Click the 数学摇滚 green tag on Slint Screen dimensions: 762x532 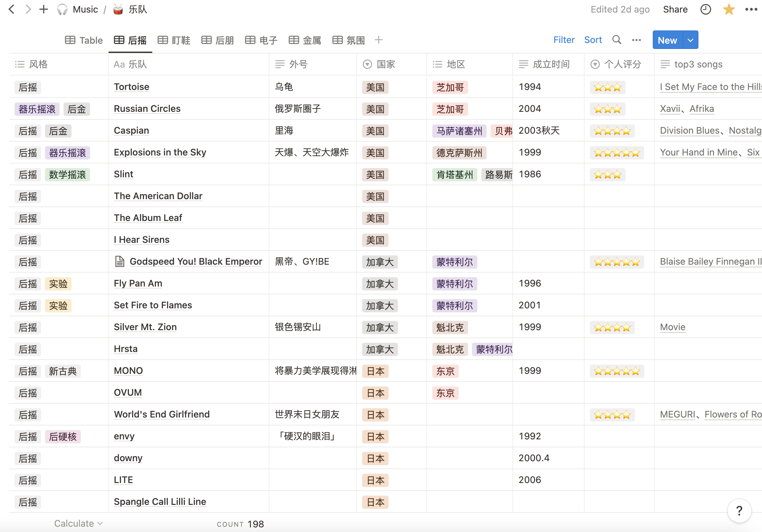point(68,174)
